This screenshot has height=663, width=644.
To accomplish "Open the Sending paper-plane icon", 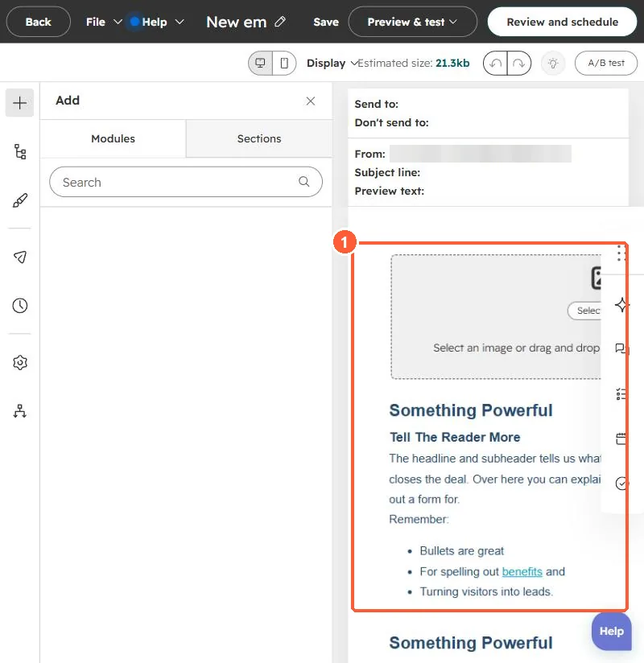I will (19, 257).
